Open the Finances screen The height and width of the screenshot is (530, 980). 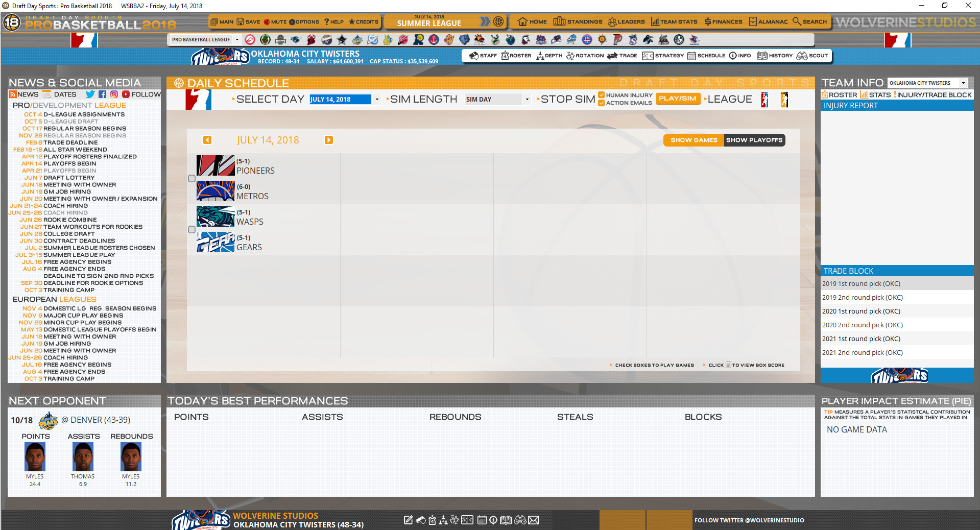point(724,22)
